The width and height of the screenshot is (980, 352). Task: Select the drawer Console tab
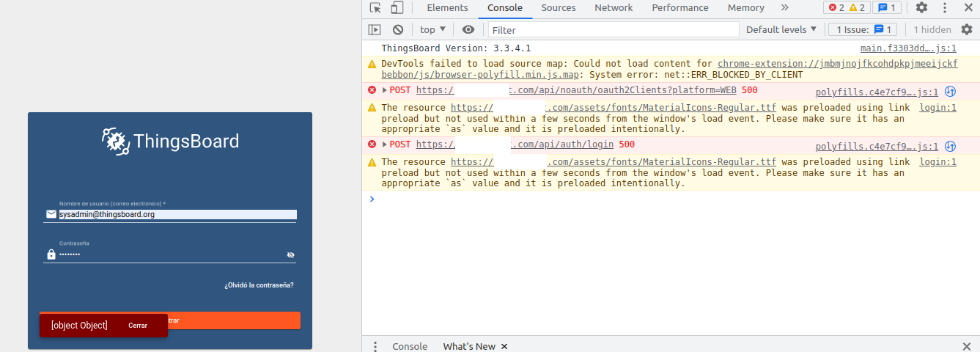(410, 346)
